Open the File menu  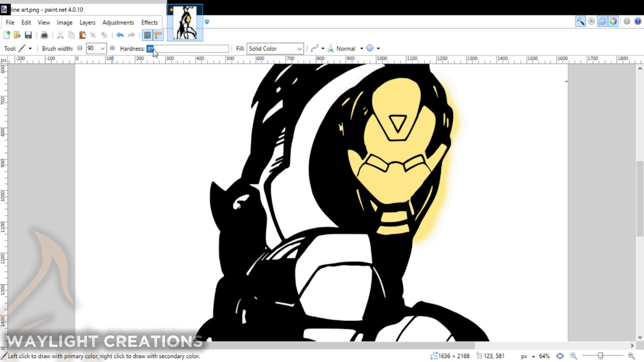tap(10, 22)
